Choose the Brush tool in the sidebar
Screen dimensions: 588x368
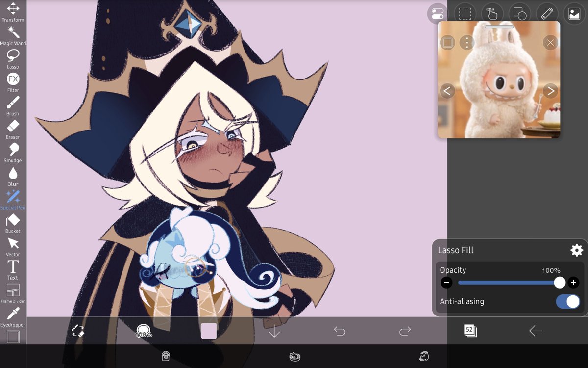(13, 106)
